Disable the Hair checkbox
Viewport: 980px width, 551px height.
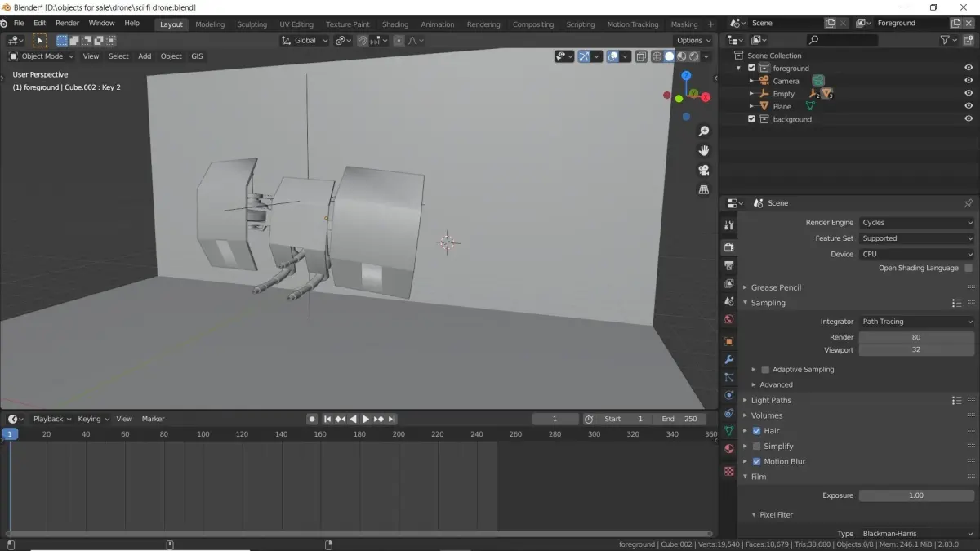[756, 431]
